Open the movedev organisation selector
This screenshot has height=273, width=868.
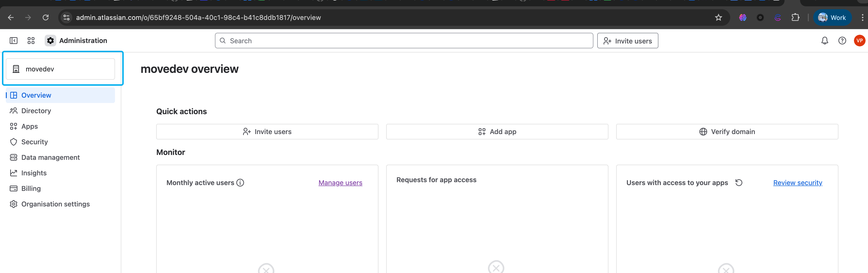[61, 69]
